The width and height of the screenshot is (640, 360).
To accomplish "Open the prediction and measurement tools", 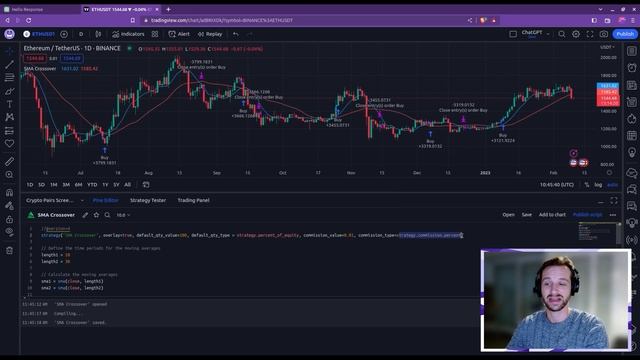I will (9, 131).
